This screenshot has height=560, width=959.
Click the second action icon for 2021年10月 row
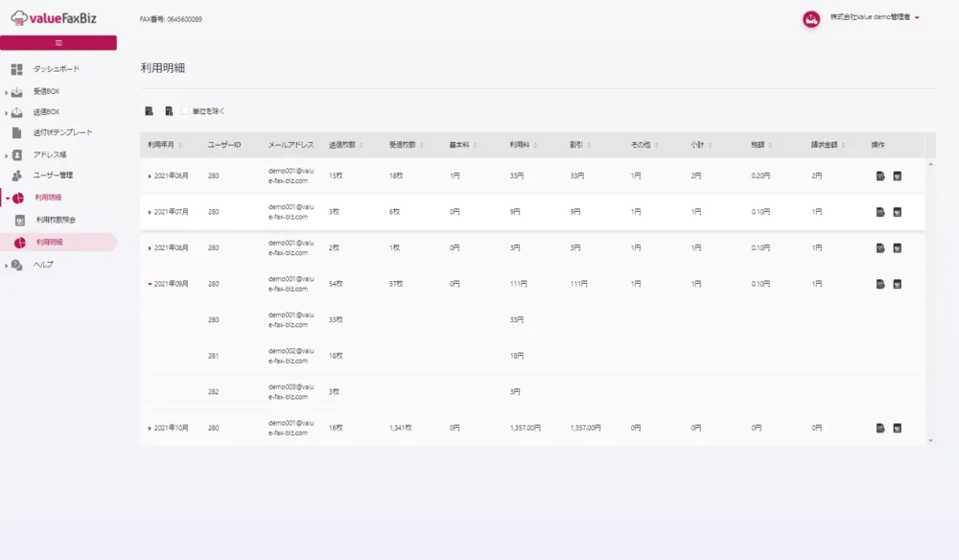tap(898, 428)
